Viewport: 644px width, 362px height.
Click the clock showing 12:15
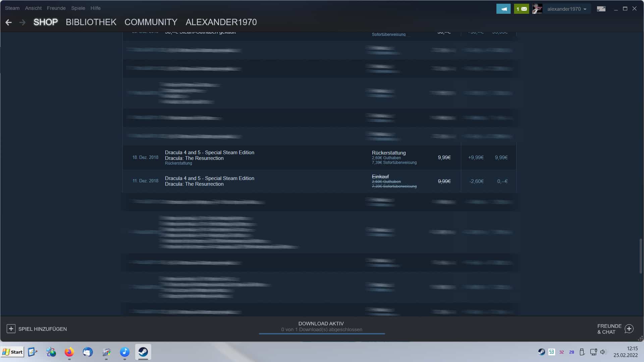(632, 349)
